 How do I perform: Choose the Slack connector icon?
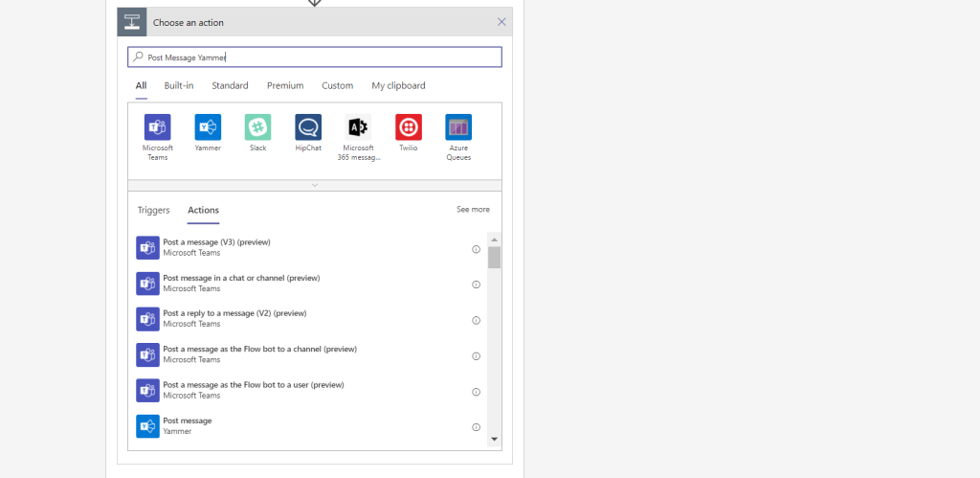pyautogui.click(x=257, y=127)
